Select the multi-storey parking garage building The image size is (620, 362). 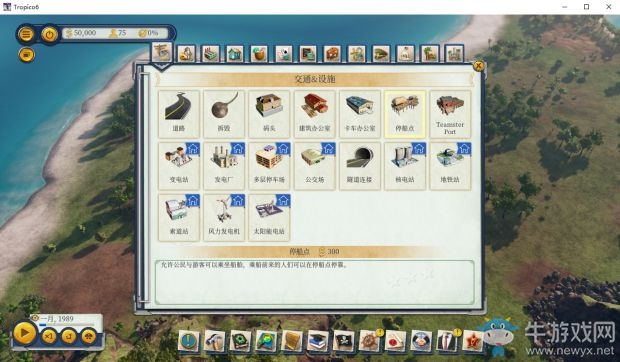[269, 166]
